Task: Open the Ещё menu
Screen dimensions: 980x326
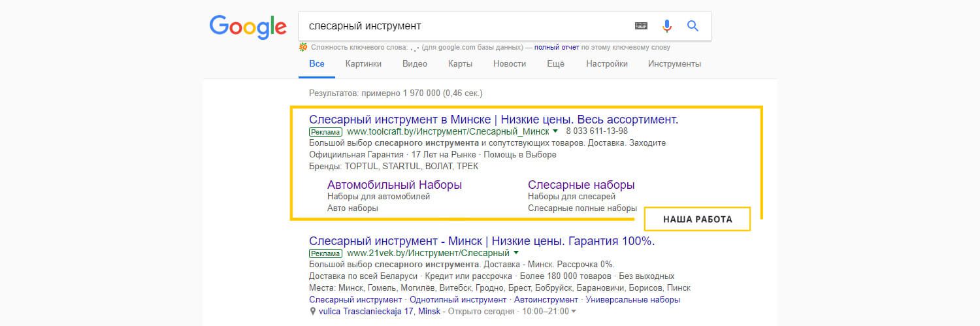Action: (x=555, y=64)
